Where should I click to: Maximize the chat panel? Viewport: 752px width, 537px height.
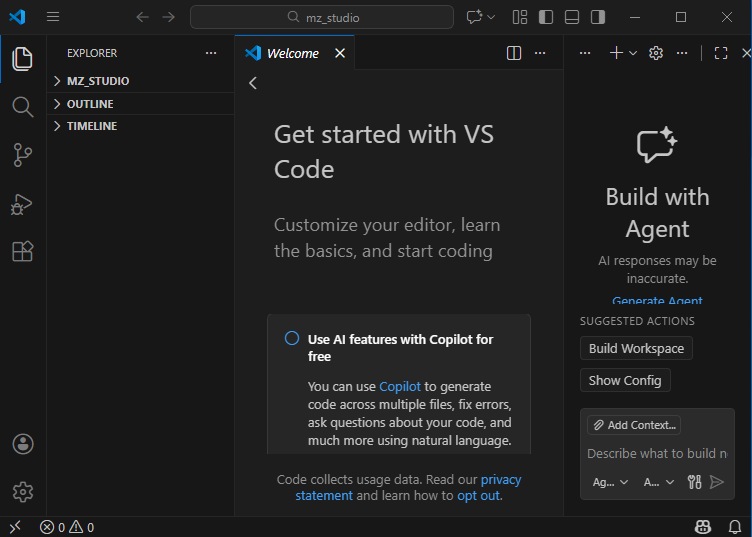click(x=721, y=53)
